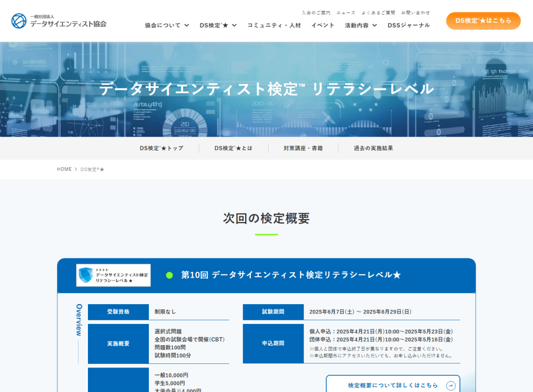
Task: Select the DS検定★トップ tab
Action: (x=161, y=148)
